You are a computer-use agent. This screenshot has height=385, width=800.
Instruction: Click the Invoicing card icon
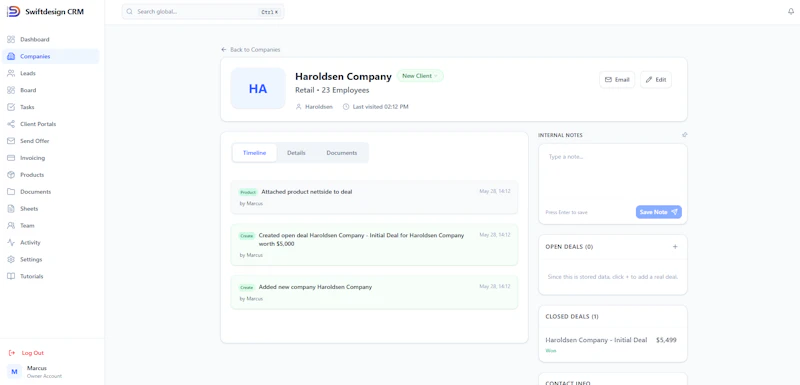pos(11,158)
